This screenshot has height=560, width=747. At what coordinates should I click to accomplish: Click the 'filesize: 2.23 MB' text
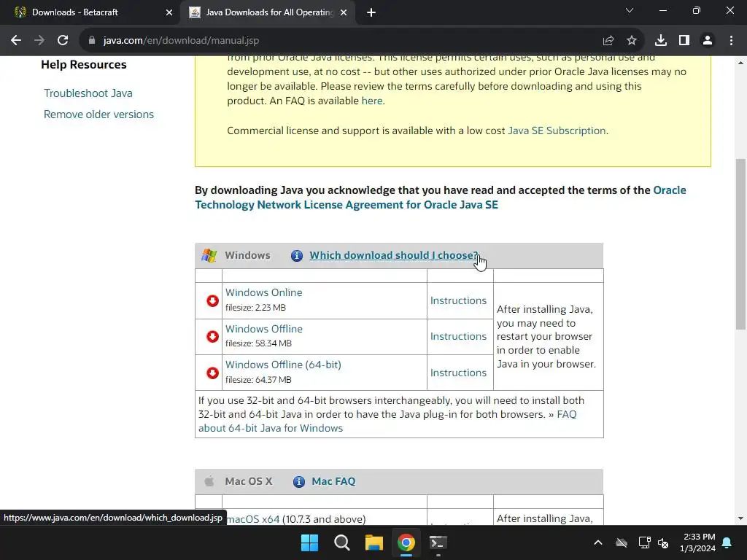[x=255, y=308]
